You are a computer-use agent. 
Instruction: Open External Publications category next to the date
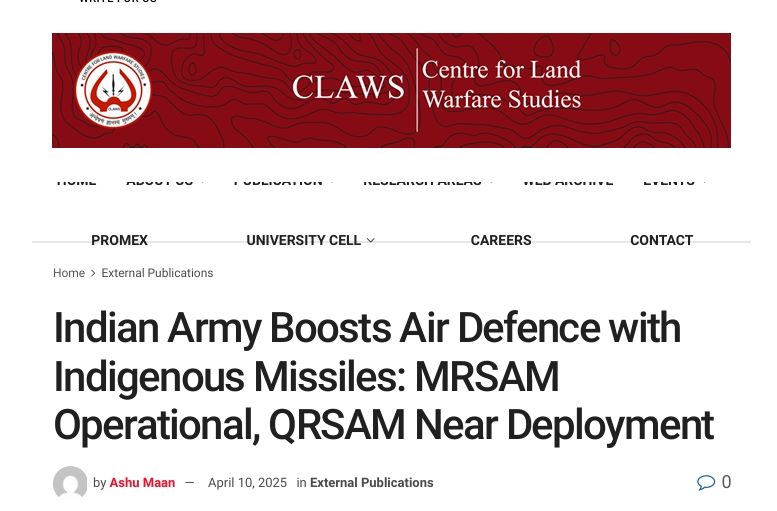372,483
